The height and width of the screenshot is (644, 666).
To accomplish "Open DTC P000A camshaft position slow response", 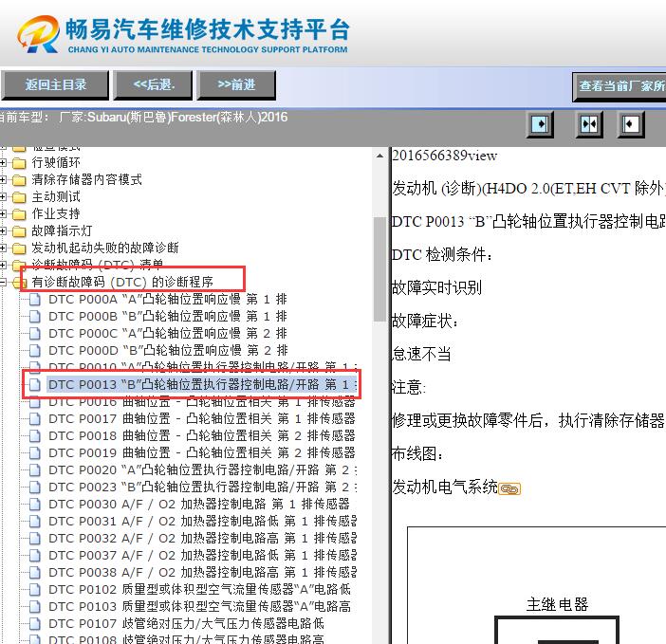I will tap(168, 300).
